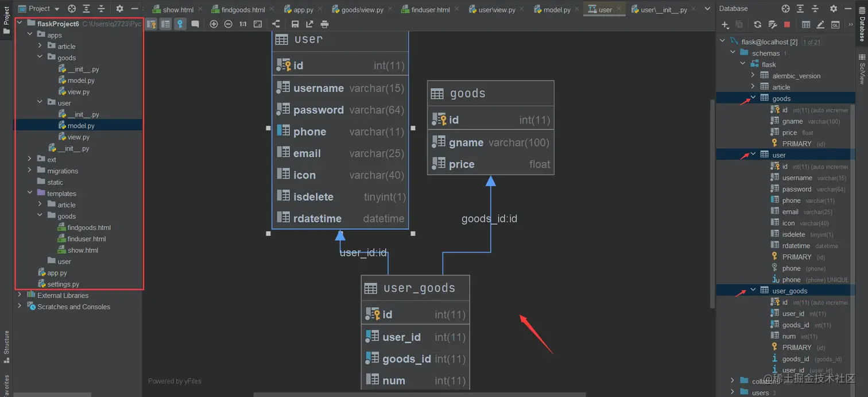Select settings.py in Project tree
The height and width of the screenshot is (397, 868).
click(63, 284)
